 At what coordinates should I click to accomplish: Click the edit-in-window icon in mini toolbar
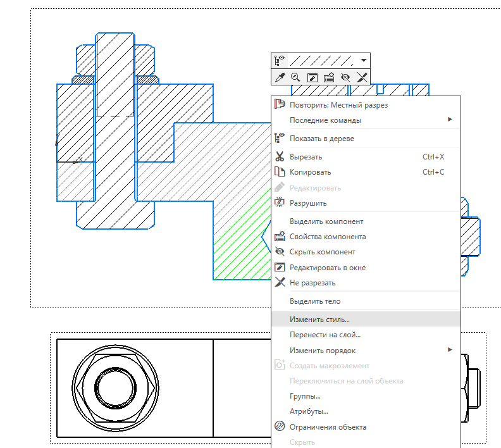point(312,77)
